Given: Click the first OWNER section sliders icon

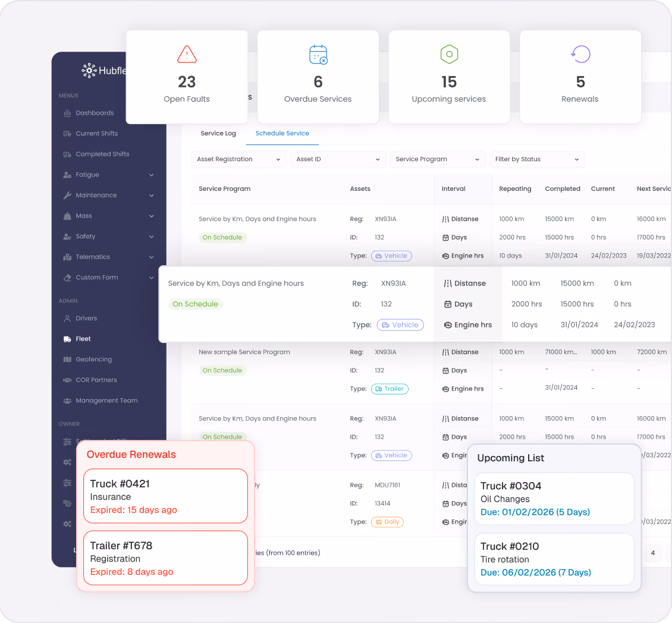Looking at the screenshot, I should tap(67, 441).
